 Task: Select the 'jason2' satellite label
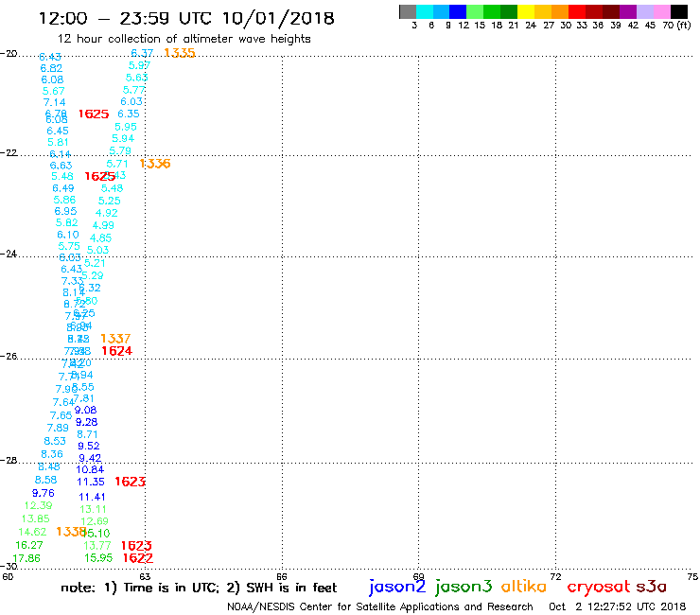pos(397,587)
